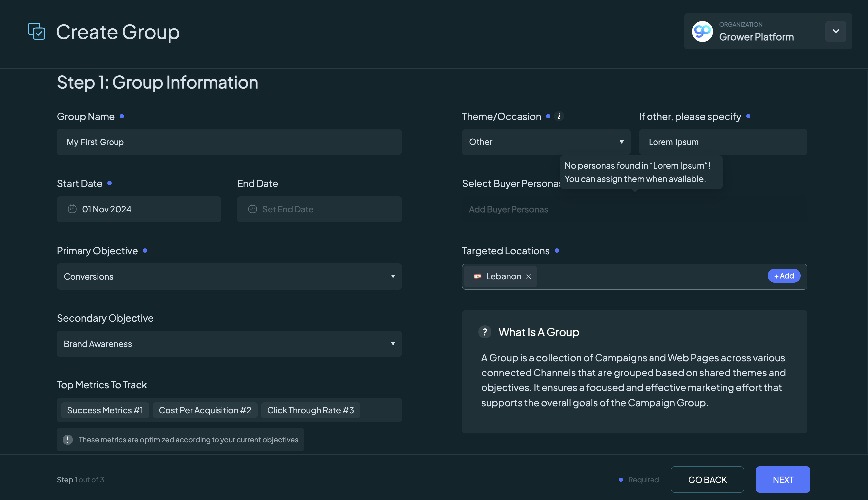Select the Success Metrics #1 chip

(105, 410)
